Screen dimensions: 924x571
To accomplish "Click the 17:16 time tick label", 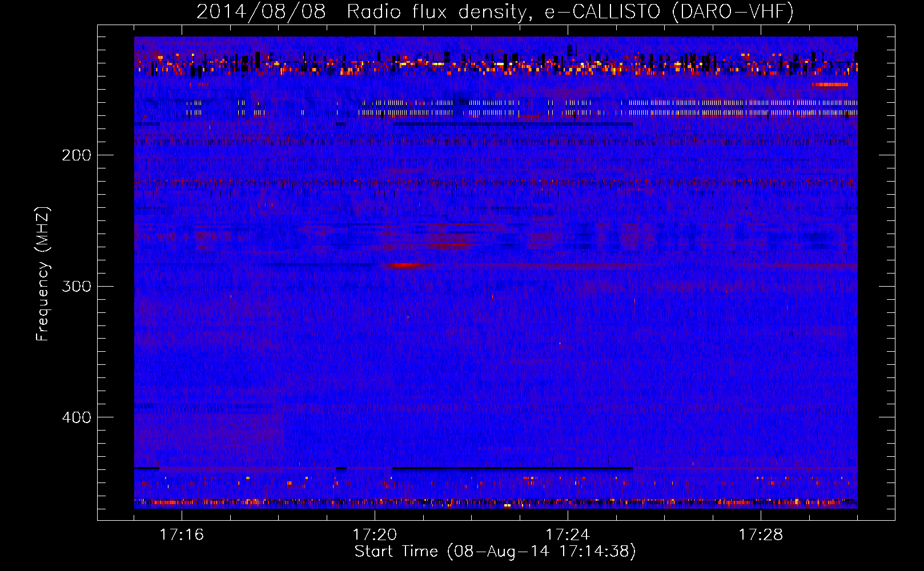I will click(182, 535).
